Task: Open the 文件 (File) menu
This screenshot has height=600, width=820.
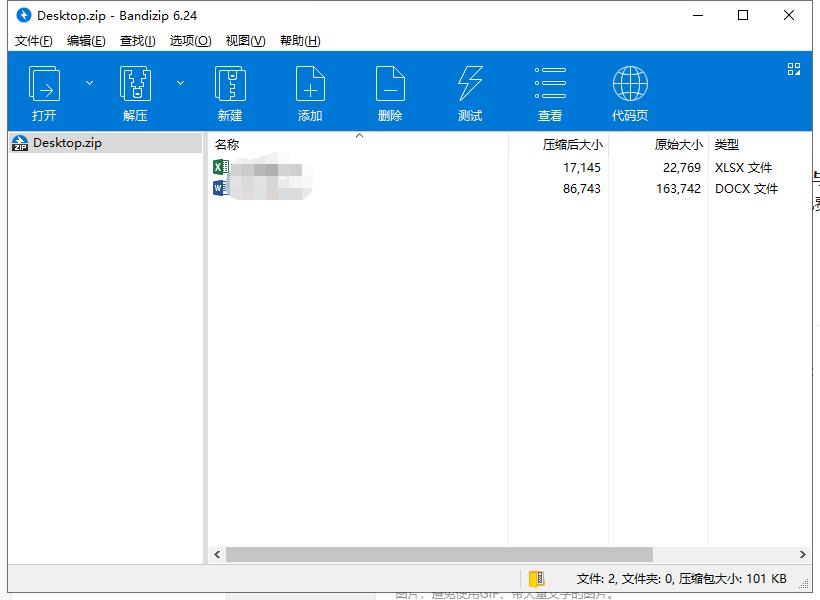Action: coord(33,41)
